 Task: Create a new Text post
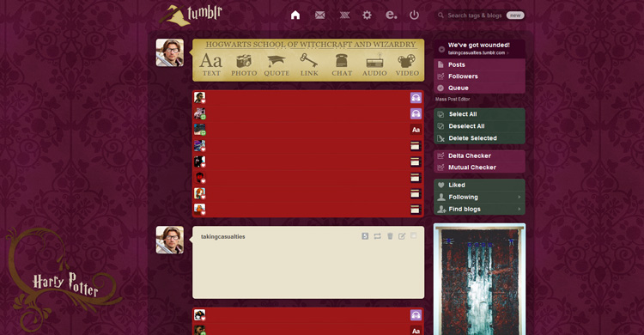pos(211,65)
